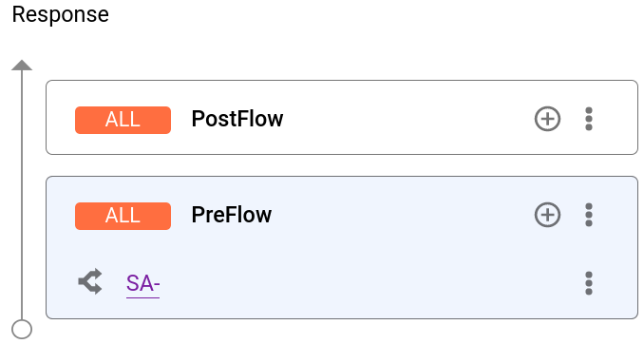Select the PreFlow title text

pyautogui.click(x=232, y=215)
